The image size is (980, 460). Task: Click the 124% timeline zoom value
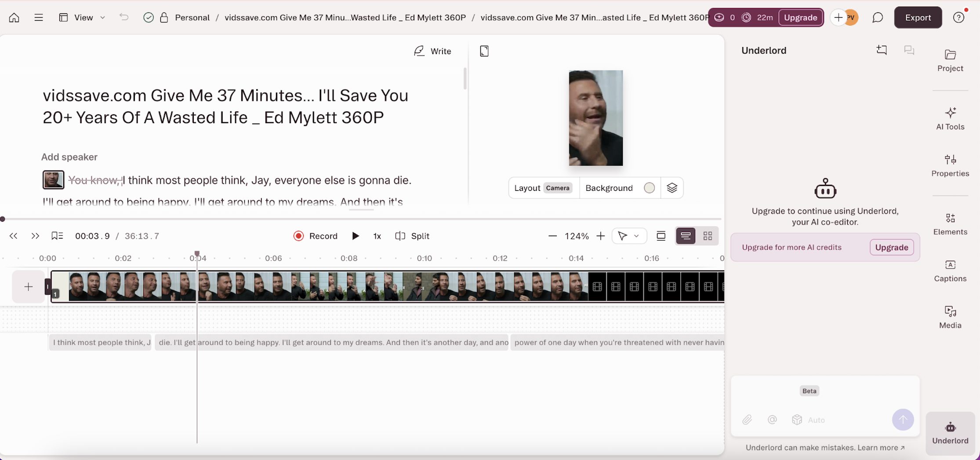click(x=577, y=236)
